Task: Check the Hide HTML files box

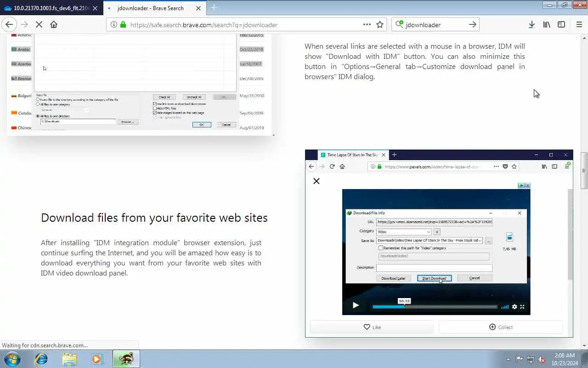Action: [155, 109]
